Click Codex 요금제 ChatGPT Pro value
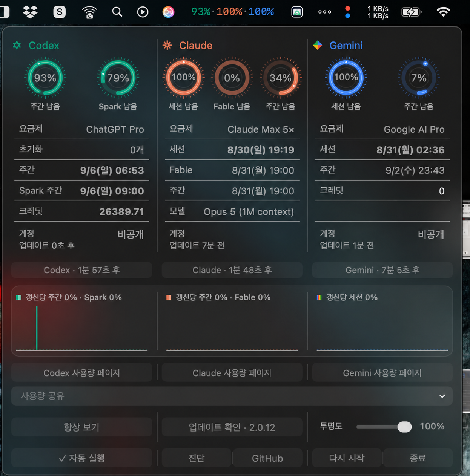470x476 pixels. [115, 129]
